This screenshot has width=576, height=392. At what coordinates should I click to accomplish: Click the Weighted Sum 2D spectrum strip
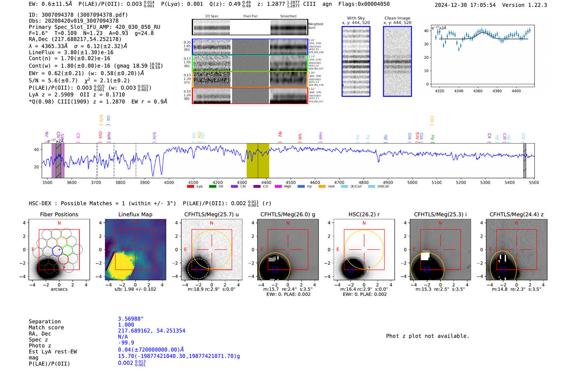click(x=250, y=27)
